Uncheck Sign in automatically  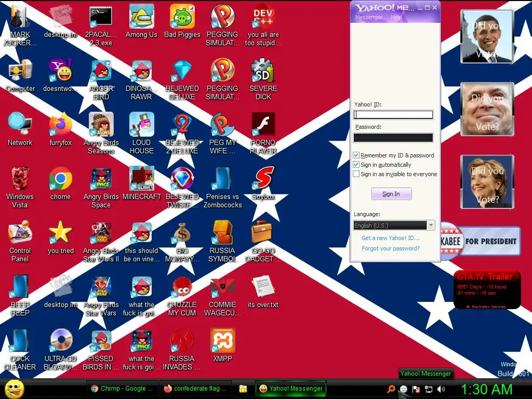[x=356, y=165]
